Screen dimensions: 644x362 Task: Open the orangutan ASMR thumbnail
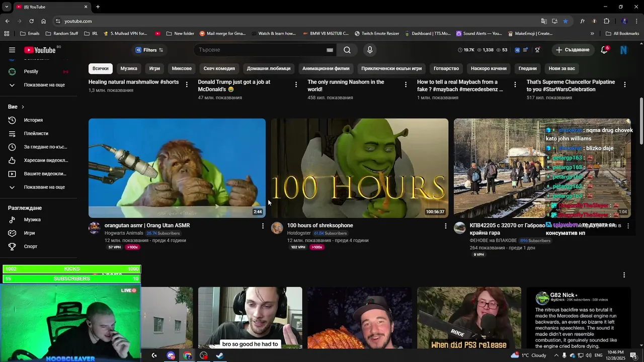click(x=177, y=168)
